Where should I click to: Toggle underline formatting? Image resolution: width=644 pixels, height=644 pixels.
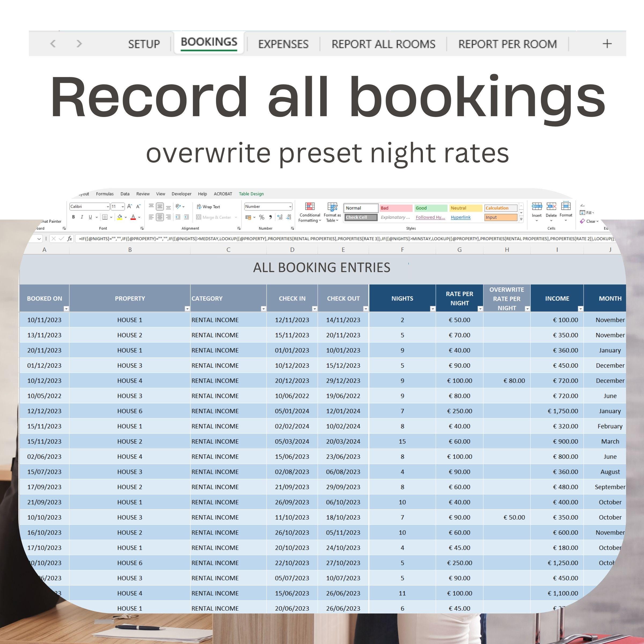click(x=90, y=217)
